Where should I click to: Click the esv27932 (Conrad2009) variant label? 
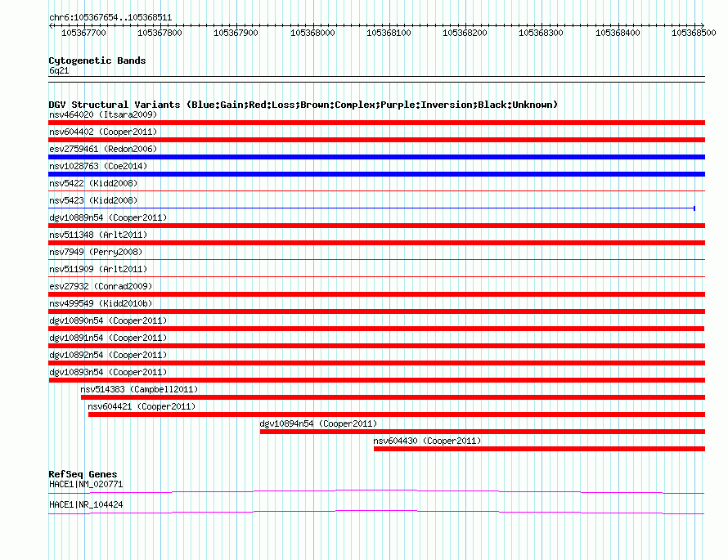(101, 286)
